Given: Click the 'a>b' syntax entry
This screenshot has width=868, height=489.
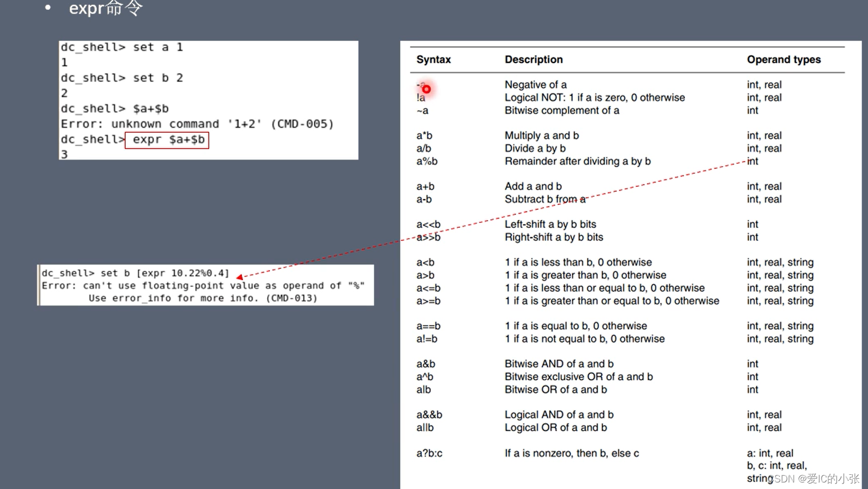Looking at the screenshot, I should pos(425,275).
